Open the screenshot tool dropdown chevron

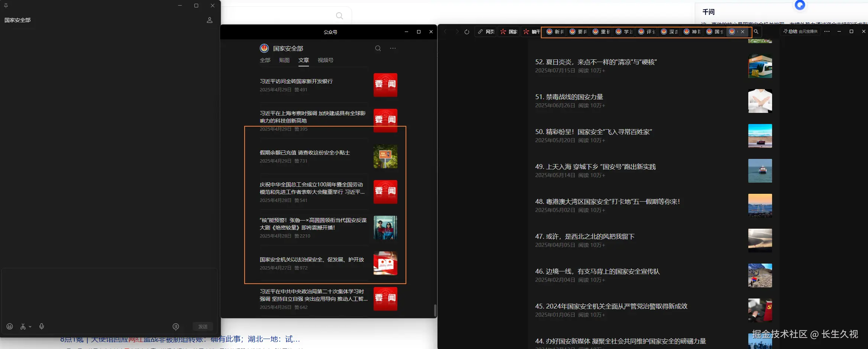point(29,326)
